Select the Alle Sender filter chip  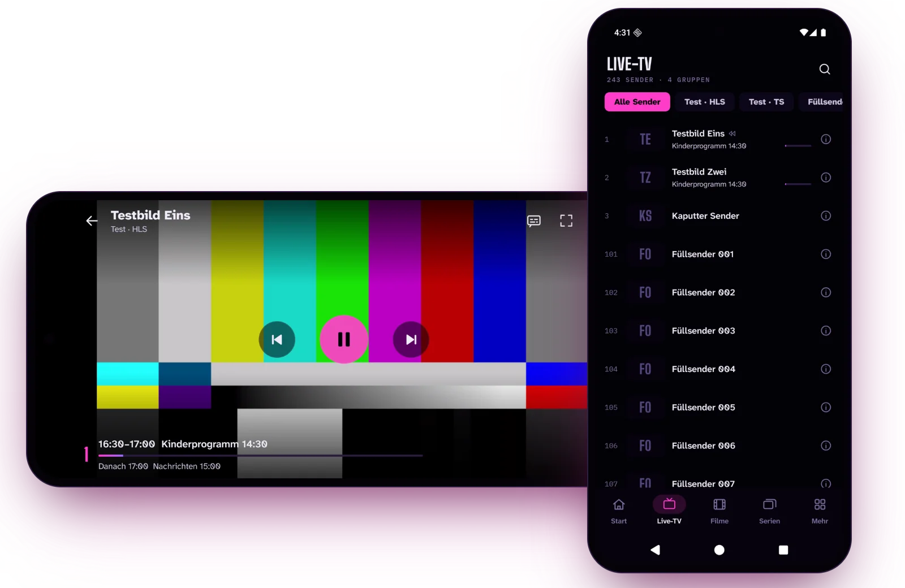click(637, 102)
